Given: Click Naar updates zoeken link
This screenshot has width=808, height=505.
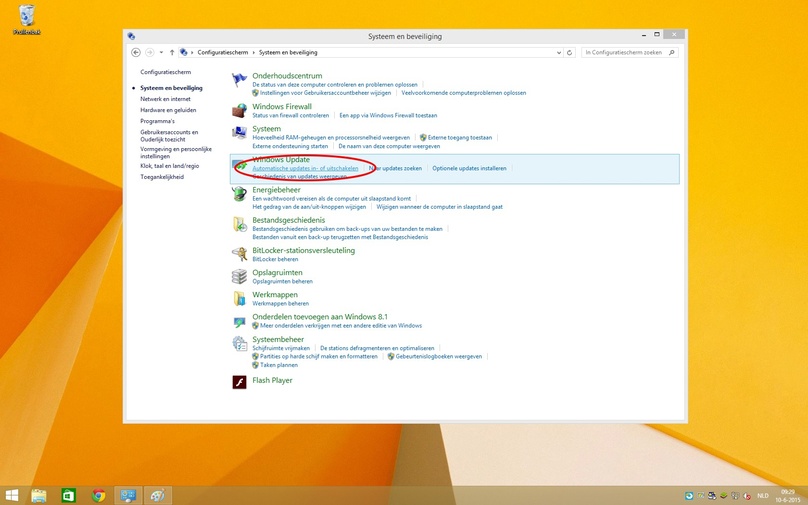Looking at the screenshot, I should point(395,168).
